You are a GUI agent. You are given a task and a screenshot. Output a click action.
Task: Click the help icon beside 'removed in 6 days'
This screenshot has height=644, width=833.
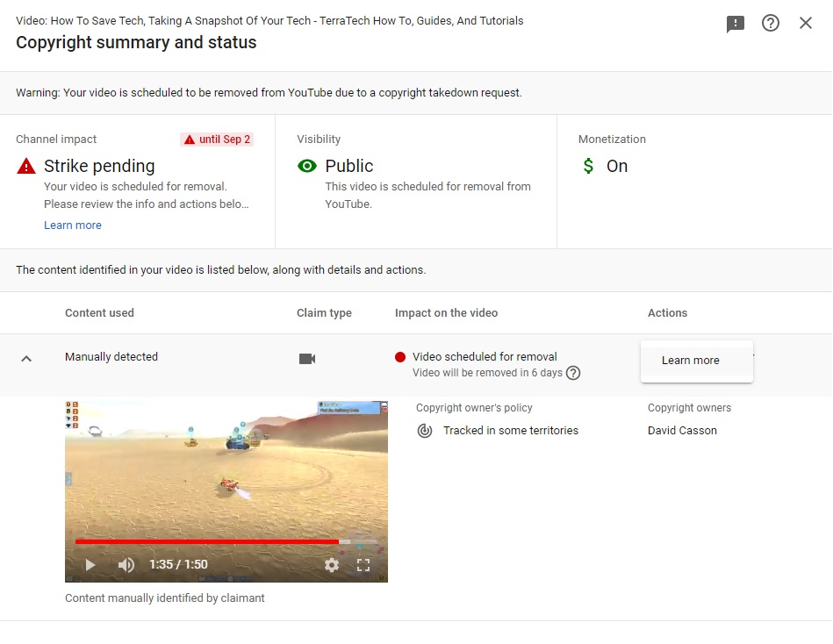point(572,373)
